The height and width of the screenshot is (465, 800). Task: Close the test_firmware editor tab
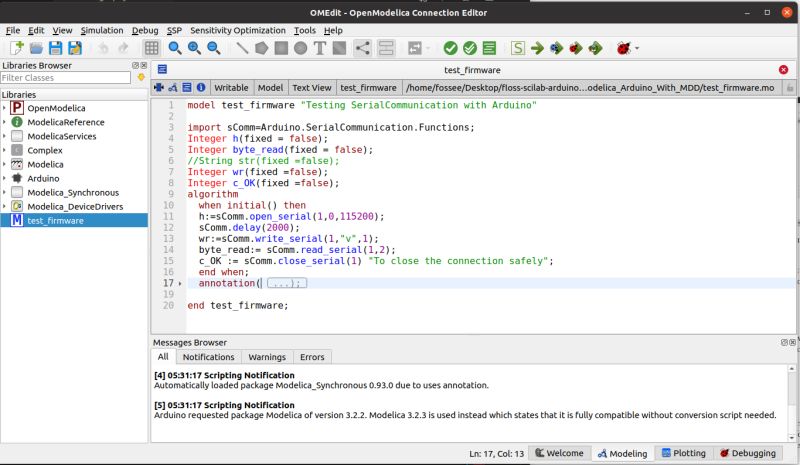pos(783,69)
